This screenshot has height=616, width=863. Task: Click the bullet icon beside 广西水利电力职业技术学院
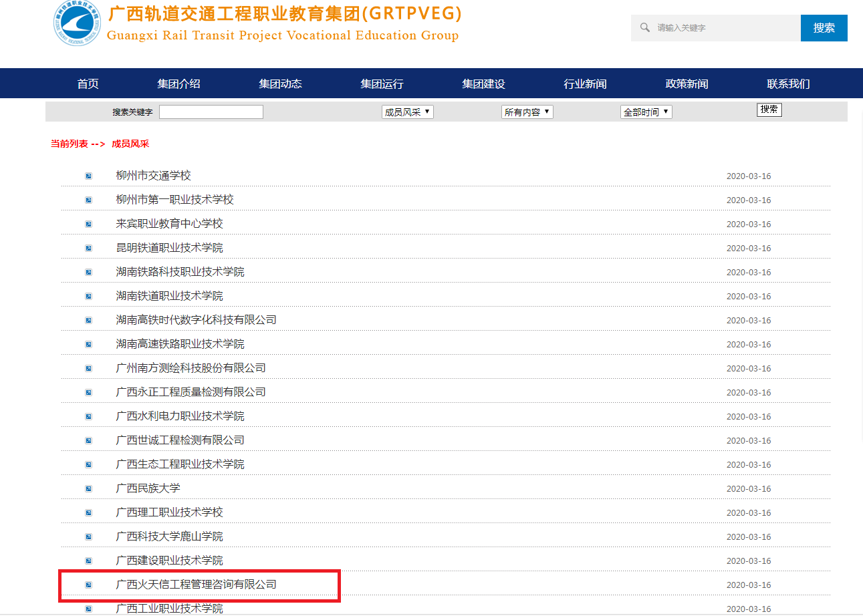(x=88, y=416)
